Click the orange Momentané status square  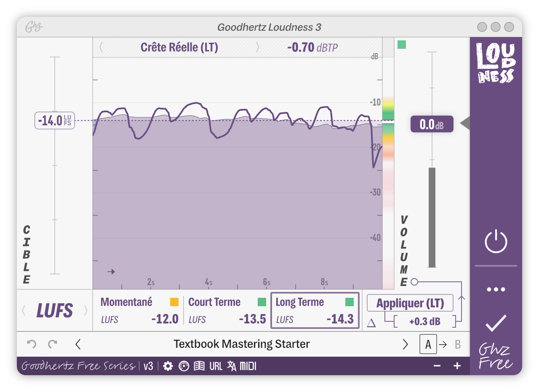click(x=174, y=302)
